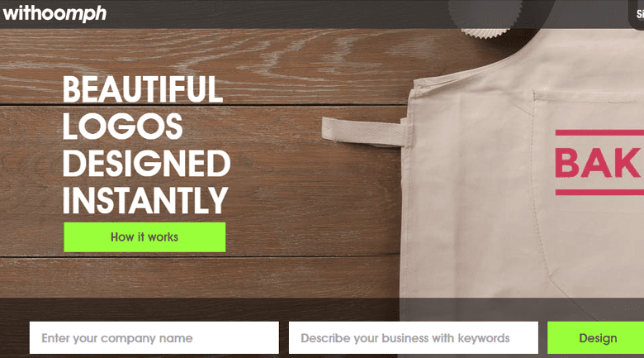
Task: Focus the company name input field
Action: tap(154, 338)
